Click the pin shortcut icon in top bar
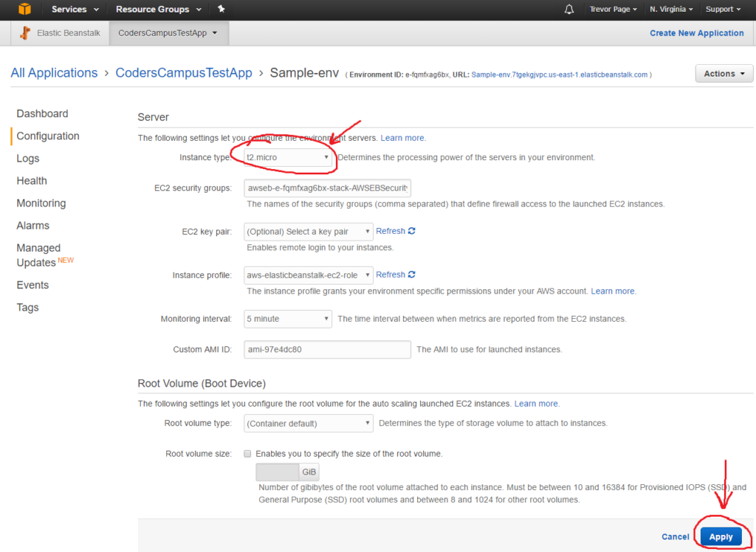The height and width of the screenshot is (552, 756). coord(221,10)
